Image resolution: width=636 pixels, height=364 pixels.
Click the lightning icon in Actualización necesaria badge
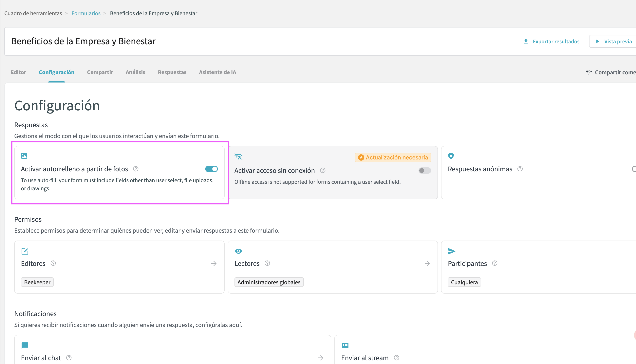point(361,157)
